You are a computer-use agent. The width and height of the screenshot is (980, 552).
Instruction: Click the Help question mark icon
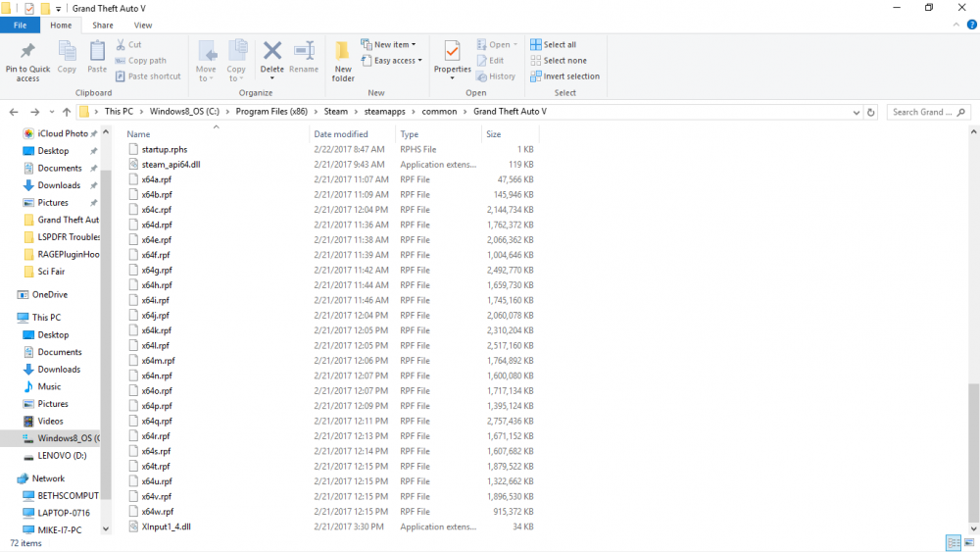pyautogui.click(x=971, y=25)
